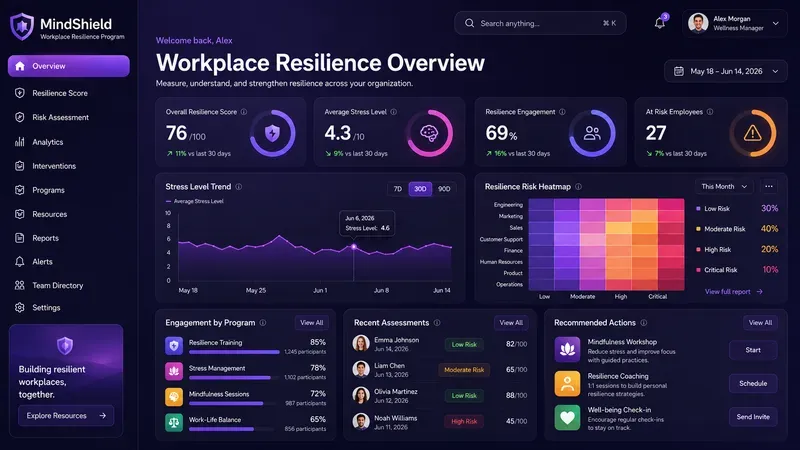Click info icon next to Recommended Actions

click(644, 322)
